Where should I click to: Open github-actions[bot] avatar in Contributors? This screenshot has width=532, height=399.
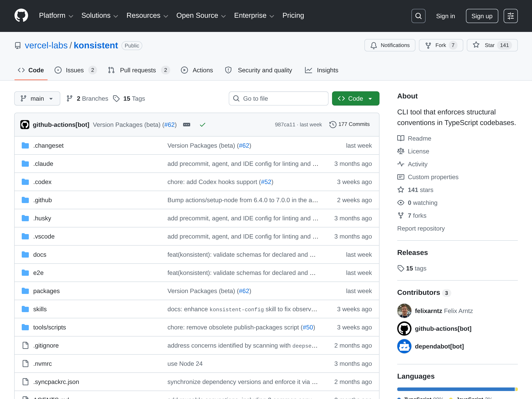(x=404, y=329)
